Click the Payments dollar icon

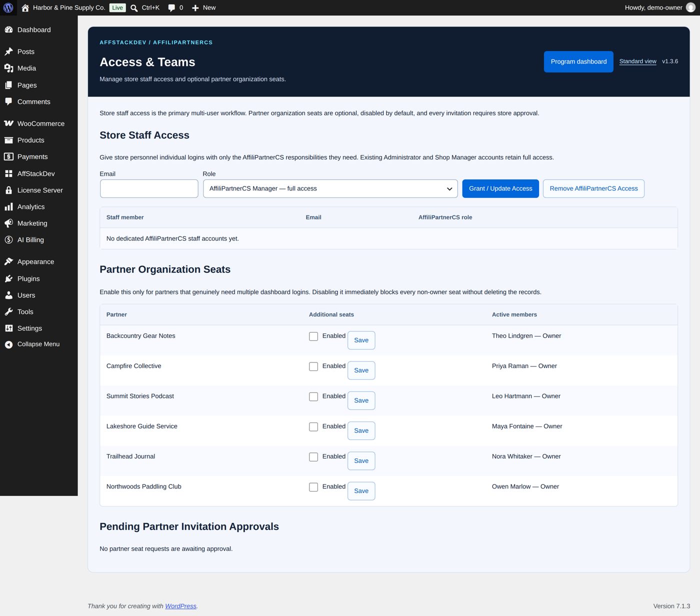(8, 156)
